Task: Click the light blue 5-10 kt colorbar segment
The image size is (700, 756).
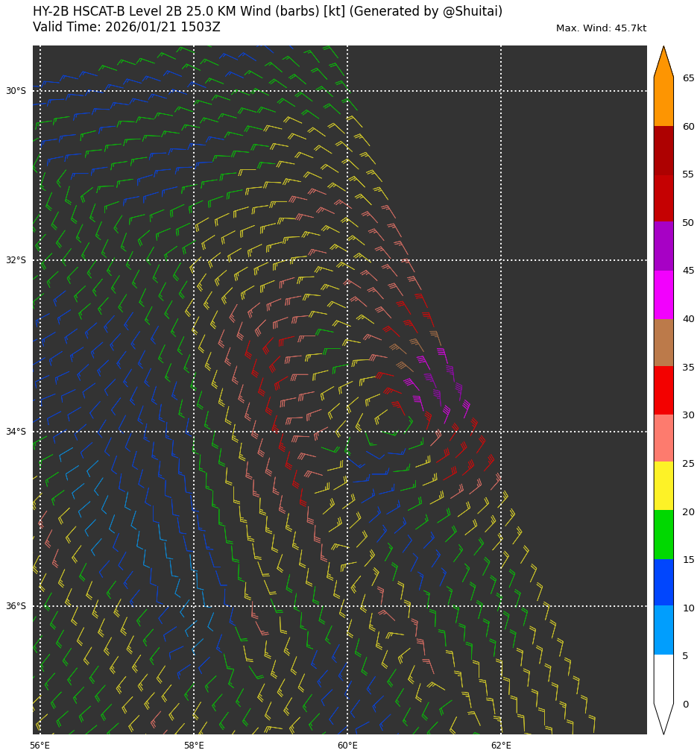Action: 663,630
